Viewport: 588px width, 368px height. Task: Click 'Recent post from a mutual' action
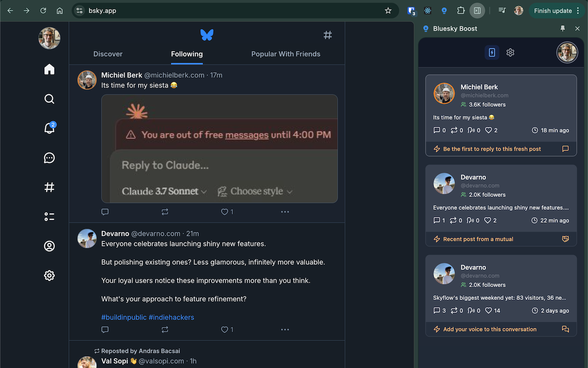(x=478, y=239)
